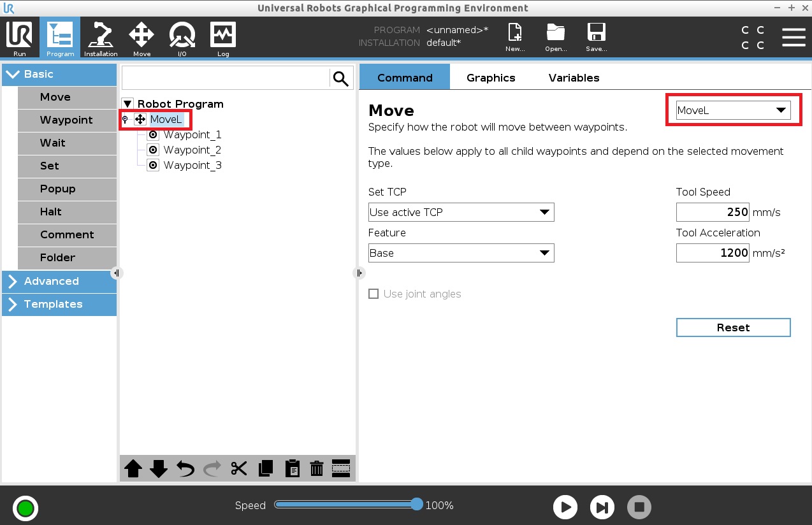
Task: Select Waypoint_1 in program tree
Action: 192,134
